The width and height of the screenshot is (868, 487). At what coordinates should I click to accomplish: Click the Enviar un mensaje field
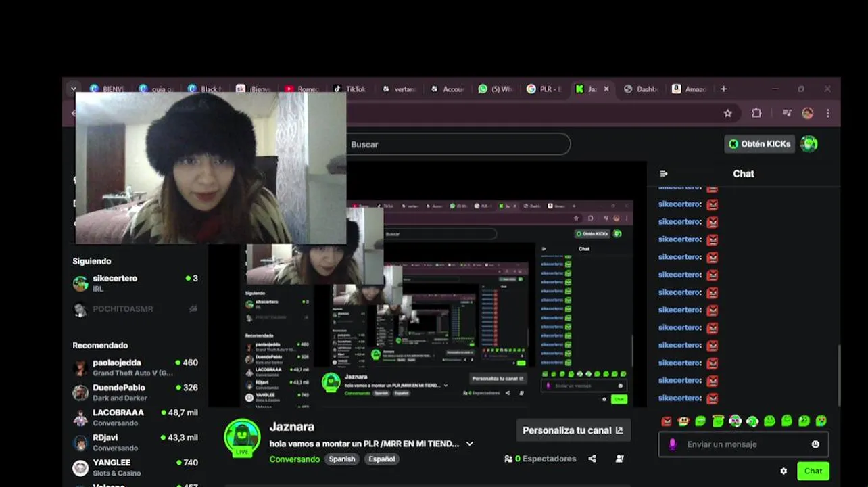(x=744, y=444)
